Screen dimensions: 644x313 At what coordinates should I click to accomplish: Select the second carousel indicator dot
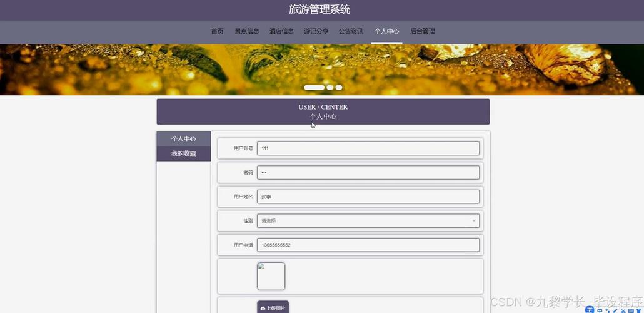pyautogui.click(x=330, y=87)
